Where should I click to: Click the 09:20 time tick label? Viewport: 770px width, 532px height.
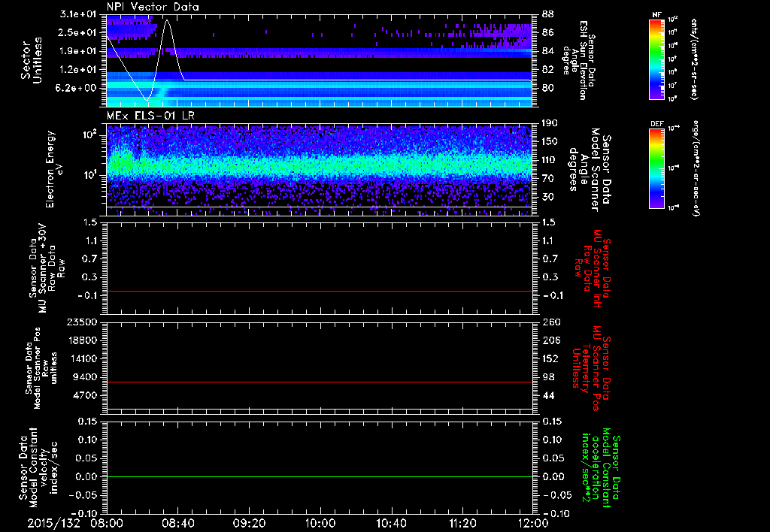249,523
